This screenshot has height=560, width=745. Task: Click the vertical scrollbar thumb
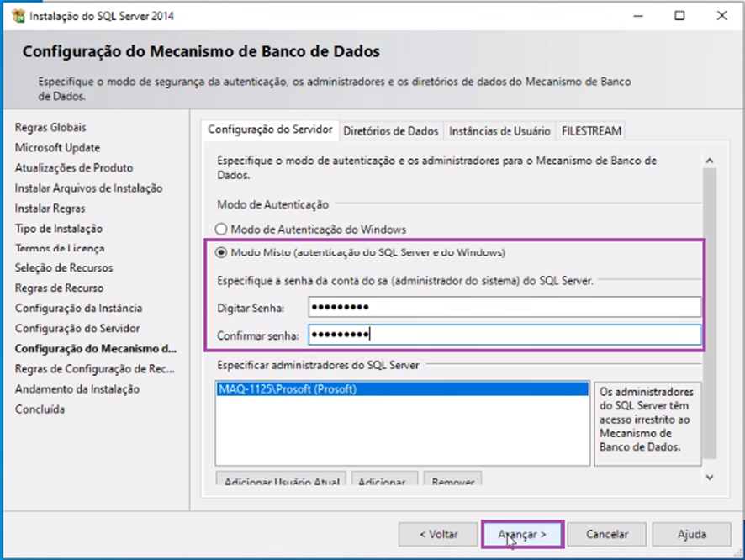[710, 314]
